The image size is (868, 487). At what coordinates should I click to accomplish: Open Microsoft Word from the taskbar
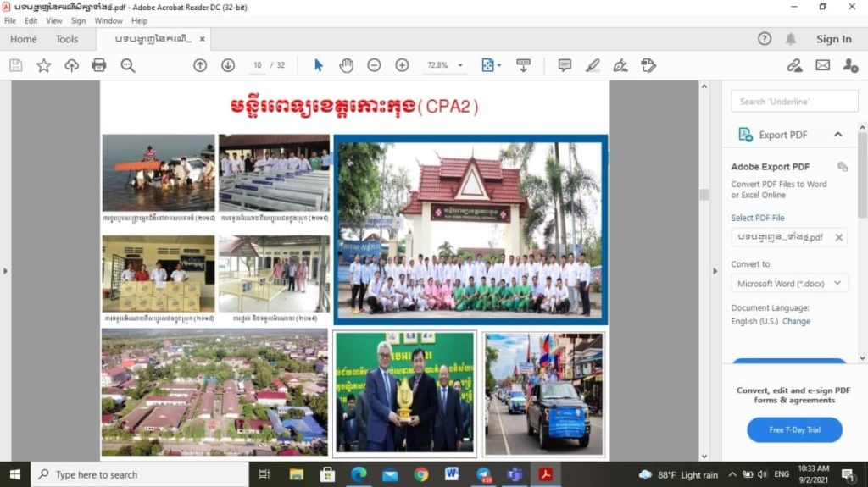tap(452, 474)
